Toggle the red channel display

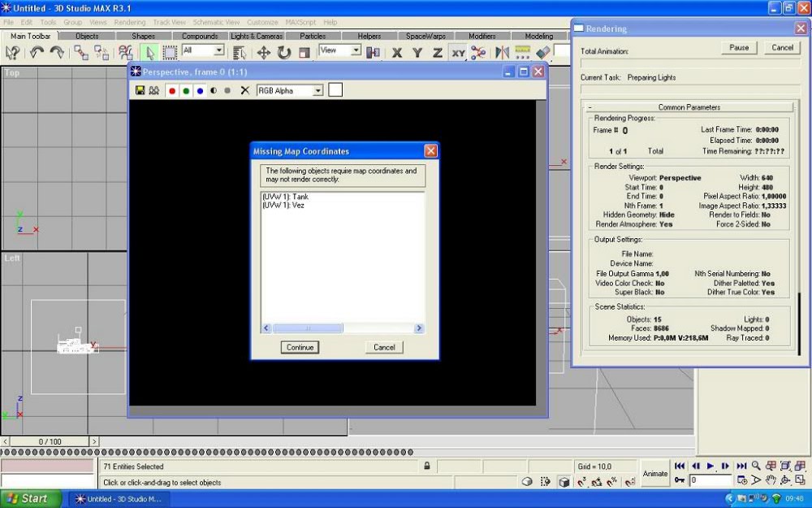coord(172,91)
